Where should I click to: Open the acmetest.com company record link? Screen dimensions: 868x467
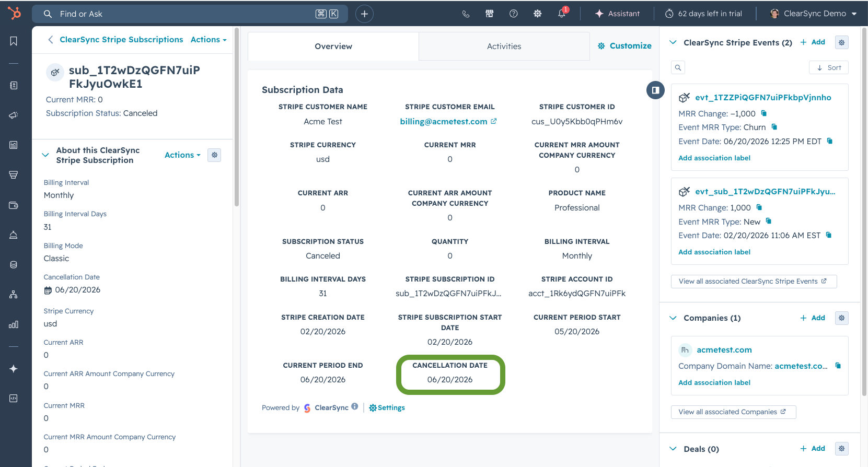click(724, 350)
